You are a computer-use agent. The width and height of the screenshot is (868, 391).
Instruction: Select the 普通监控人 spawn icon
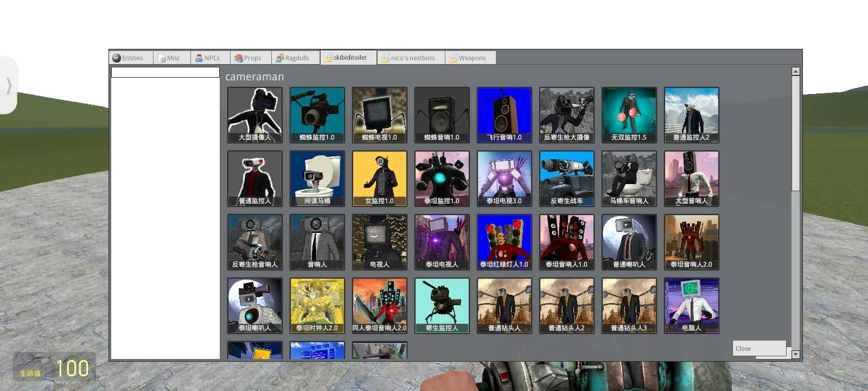(255, 179)
